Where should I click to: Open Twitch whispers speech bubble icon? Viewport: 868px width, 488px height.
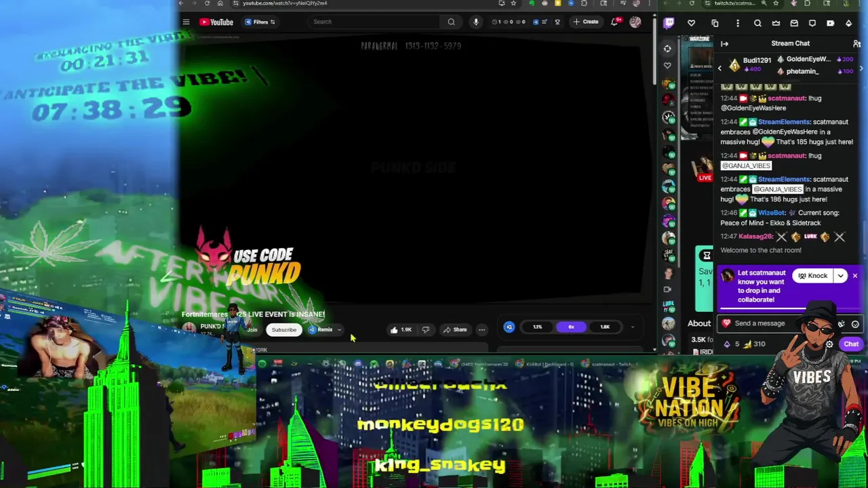(812, 23)
